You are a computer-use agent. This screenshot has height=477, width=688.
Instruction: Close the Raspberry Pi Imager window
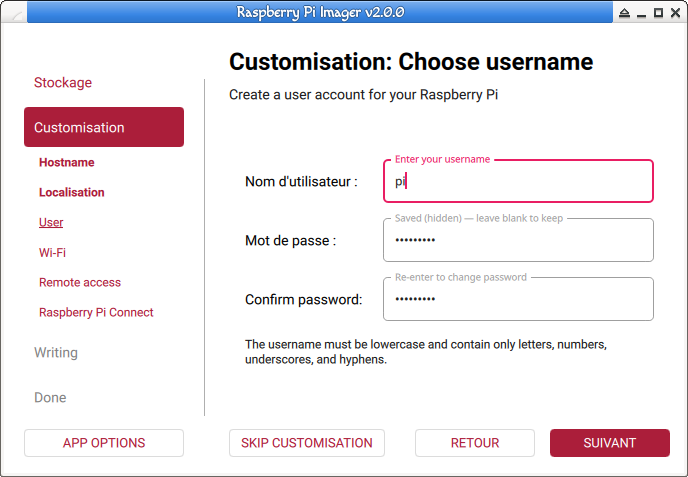[x=675, y=13]
